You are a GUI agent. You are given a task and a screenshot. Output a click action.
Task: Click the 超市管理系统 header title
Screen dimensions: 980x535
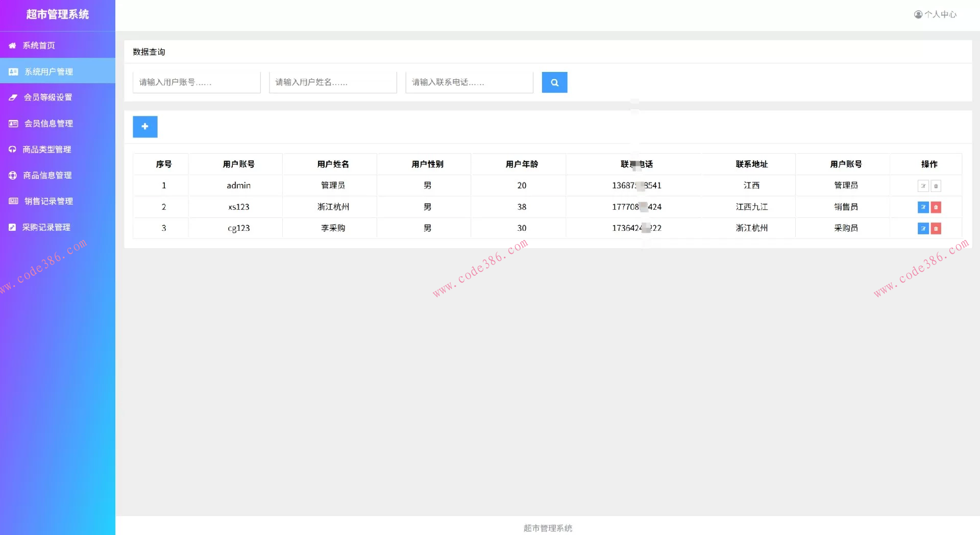point(58,14)
